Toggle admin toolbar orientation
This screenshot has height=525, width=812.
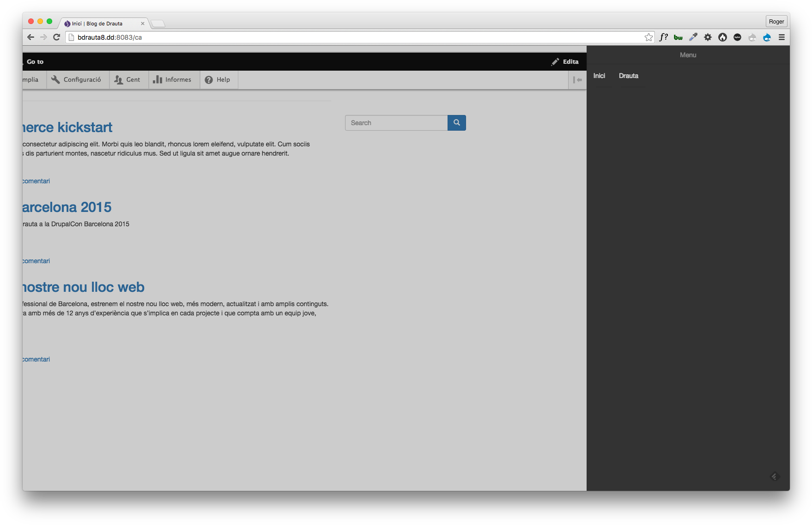tap(577, 80)
